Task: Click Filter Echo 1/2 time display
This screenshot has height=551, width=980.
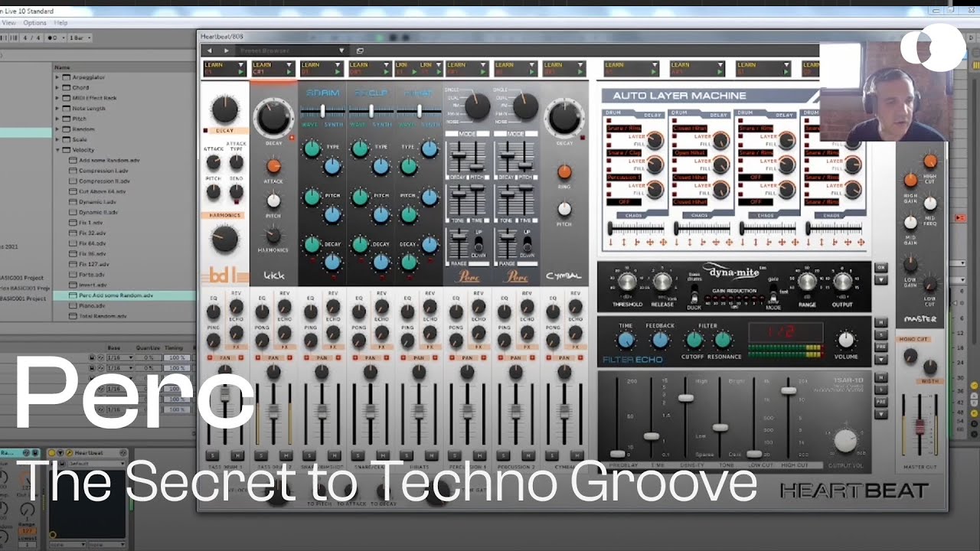Action: 785,333
